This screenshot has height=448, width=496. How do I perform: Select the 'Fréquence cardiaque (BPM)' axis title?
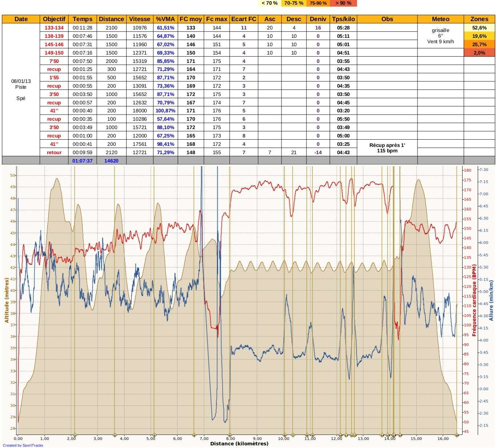[474, 300]
